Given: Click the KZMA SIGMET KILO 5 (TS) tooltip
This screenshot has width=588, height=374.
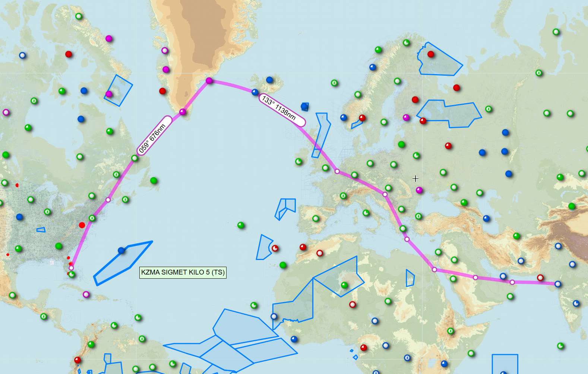Looking at the screenshot, I should [183, 272].
